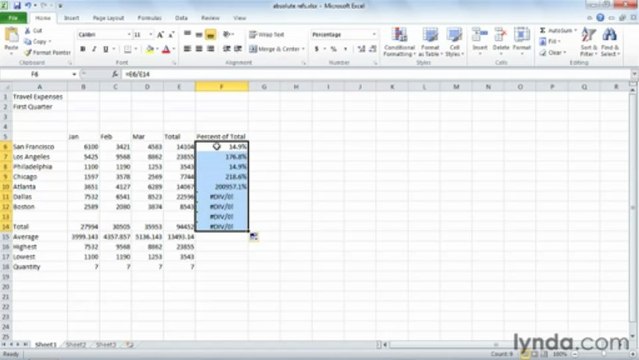Screen dimensions: 639x360
Task: Click Decrease Indent icon
Action: tap(227, 49)
